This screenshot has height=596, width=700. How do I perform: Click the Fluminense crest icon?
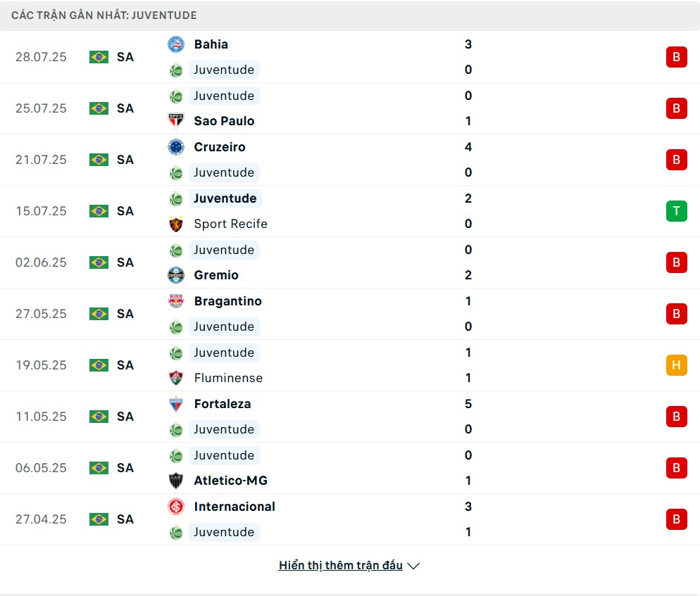pyautogui.click(x=175, y=378)
